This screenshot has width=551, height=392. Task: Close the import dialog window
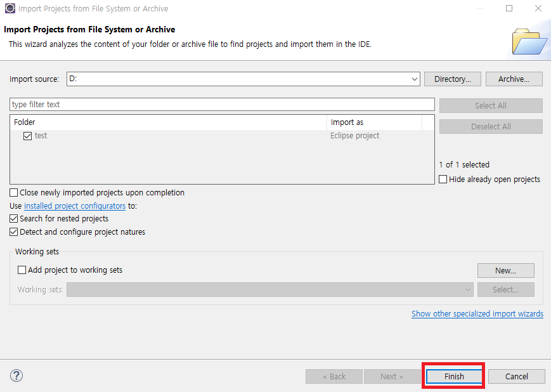538,8
